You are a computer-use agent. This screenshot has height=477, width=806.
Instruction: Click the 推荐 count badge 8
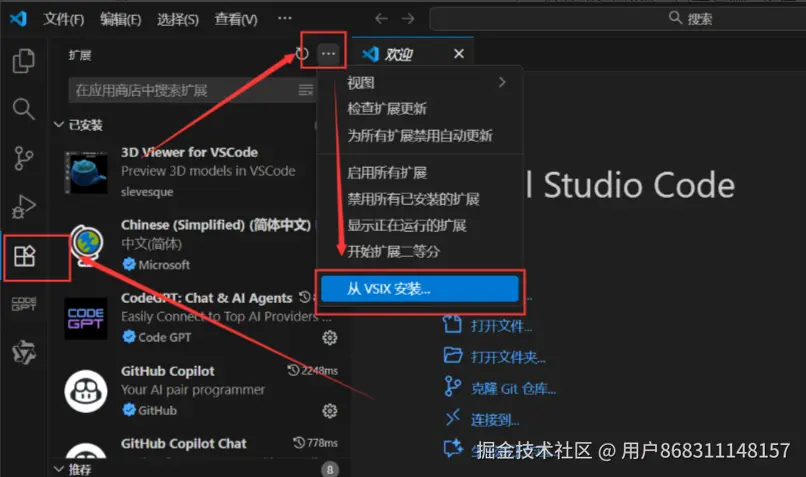tap(329, 469)
